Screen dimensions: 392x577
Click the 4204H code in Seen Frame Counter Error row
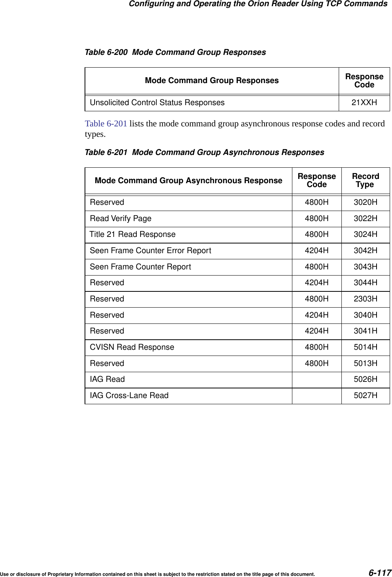(x=317, y=251)
